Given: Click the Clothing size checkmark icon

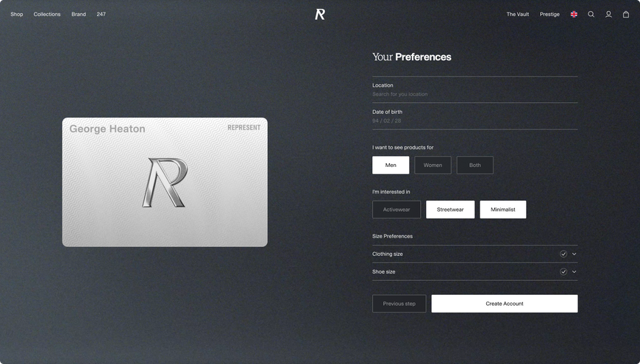Looking at the screenshot, I should (x=563, y=254).
